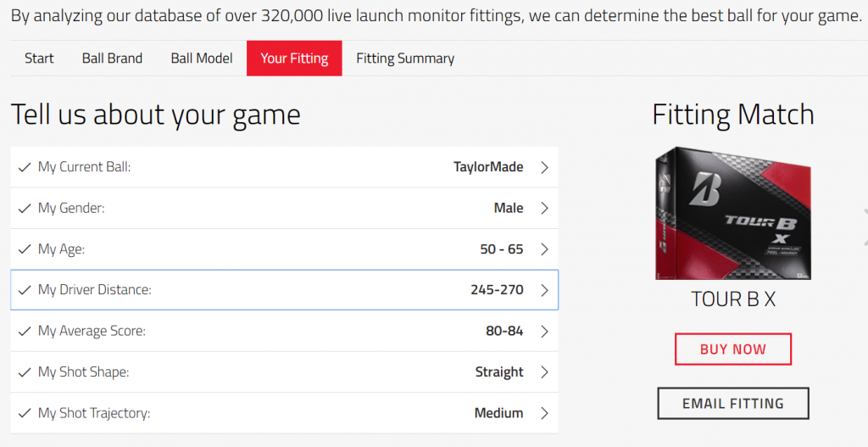The width and height of the screenshot is (868, 447).
Task: Click the BUY NOW button
Action: [733, 349]
